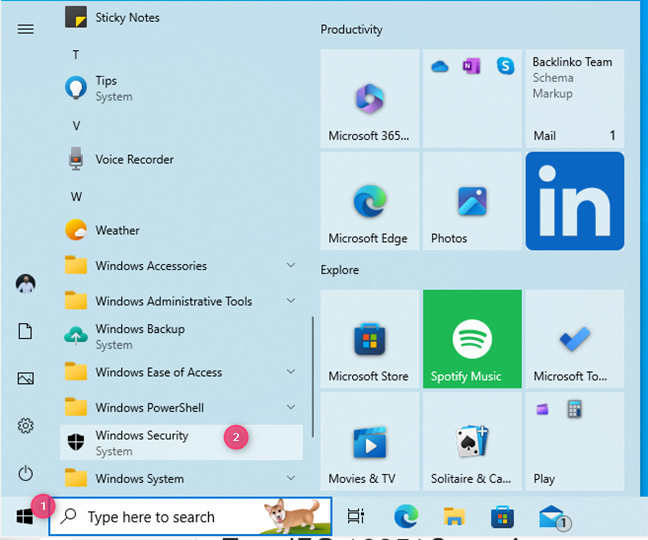This screenshot has height=540, width=648.
Task: Launch the Microsoft Edge tile
Action: coord(369,201)
